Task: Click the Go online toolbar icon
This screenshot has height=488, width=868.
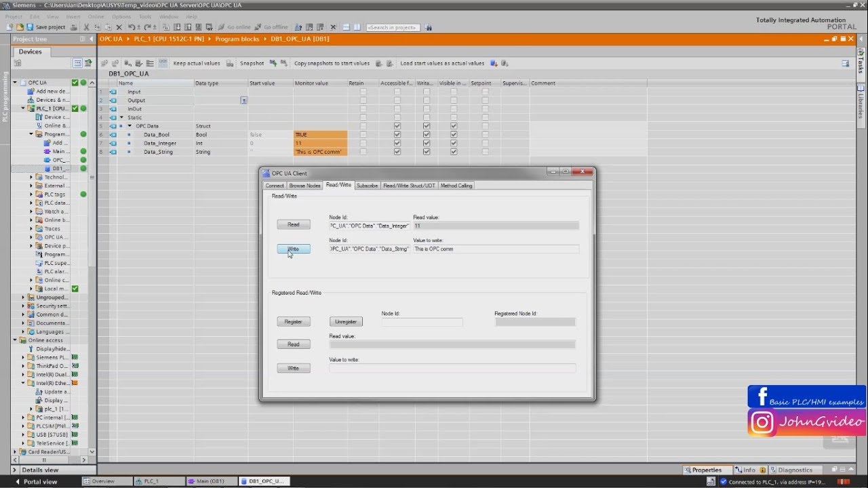Action: 234,27
